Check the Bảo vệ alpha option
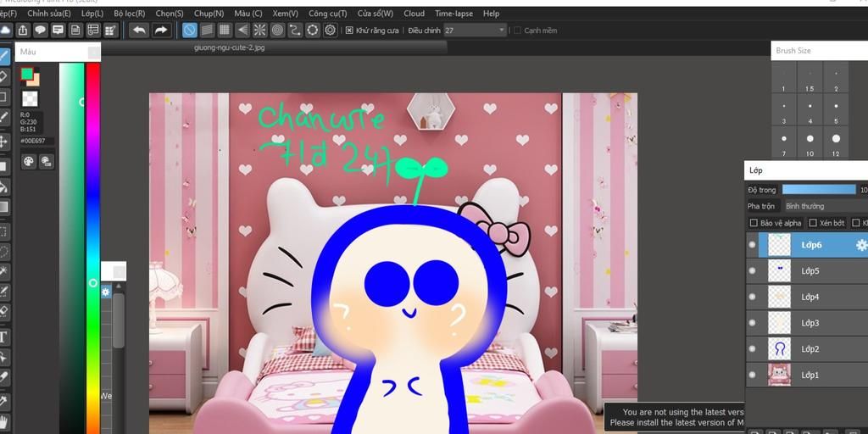 (x=754, y=223)
